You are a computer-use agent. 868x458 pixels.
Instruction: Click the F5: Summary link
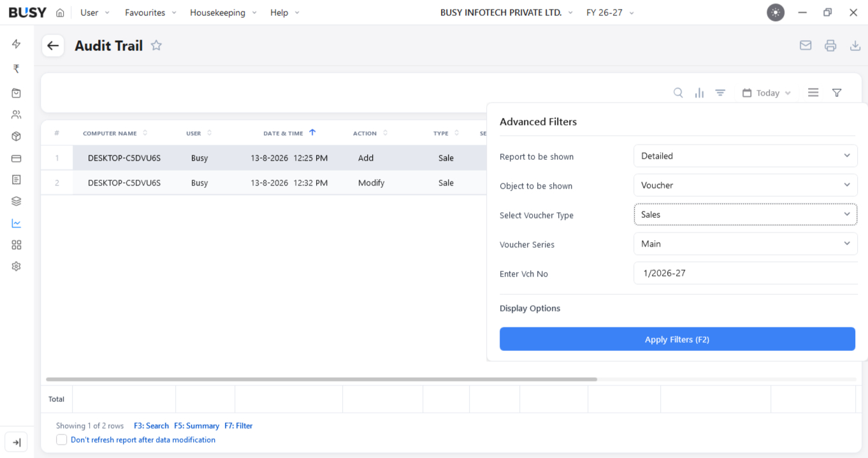196,426
